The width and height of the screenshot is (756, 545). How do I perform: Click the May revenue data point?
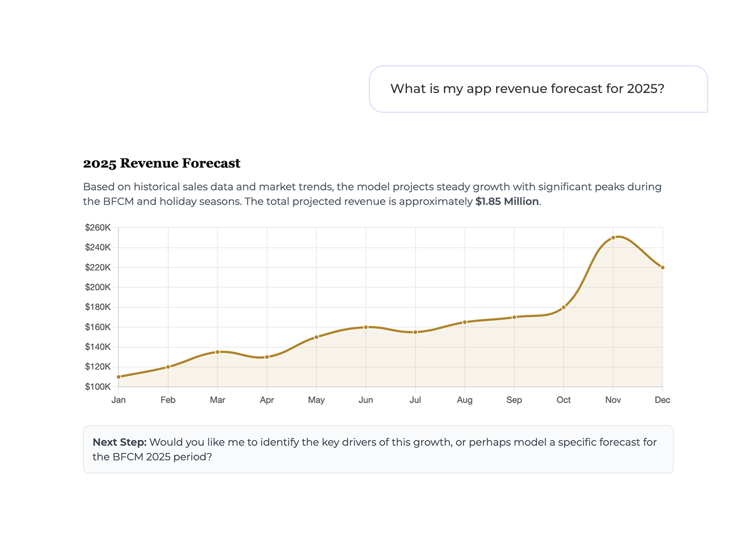316,337
